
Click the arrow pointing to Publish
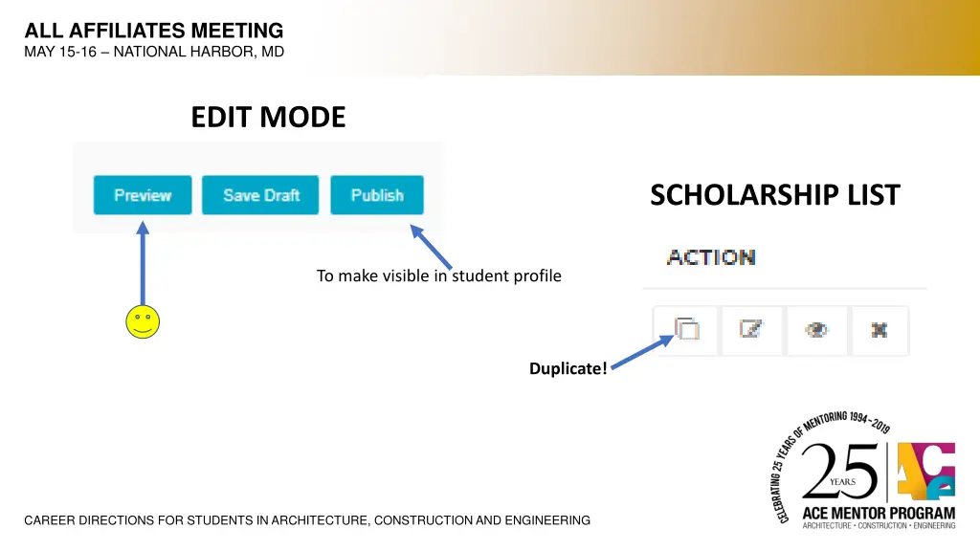pos(431,248)
